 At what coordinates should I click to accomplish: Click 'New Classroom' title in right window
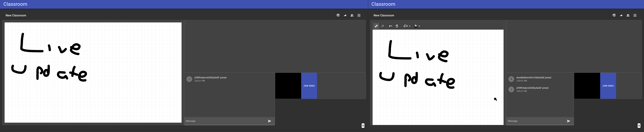(x=384, y=16)
